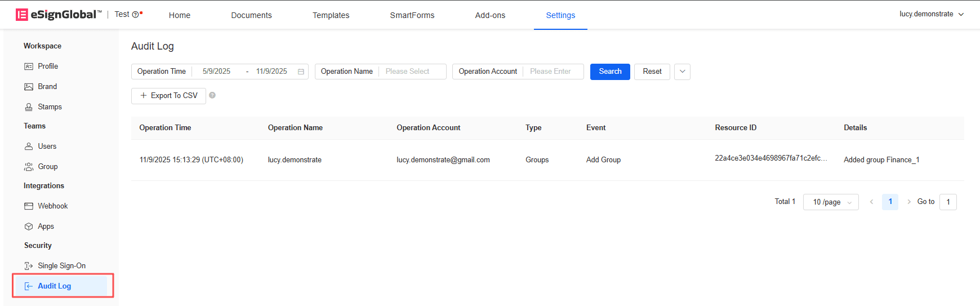Open Apps under Integrations
This screenshot has width=980, height=306.
point(46,227)
